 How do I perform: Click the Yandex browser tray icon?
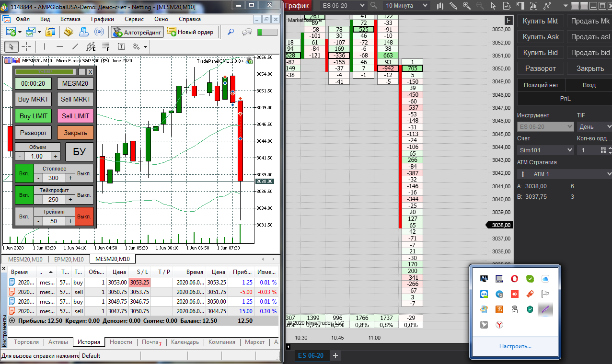(499, 324)
